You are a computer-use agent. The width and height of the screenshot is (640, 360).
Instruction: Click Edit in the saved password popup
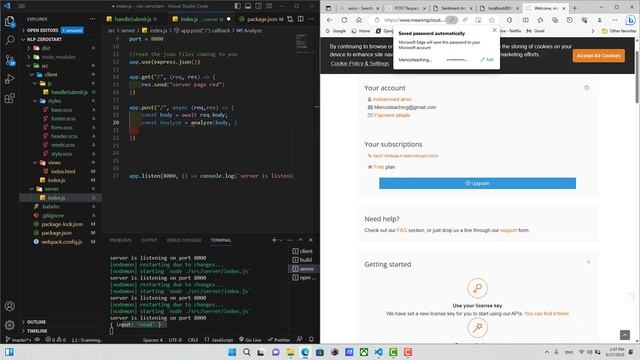click(x=487, y=60)
